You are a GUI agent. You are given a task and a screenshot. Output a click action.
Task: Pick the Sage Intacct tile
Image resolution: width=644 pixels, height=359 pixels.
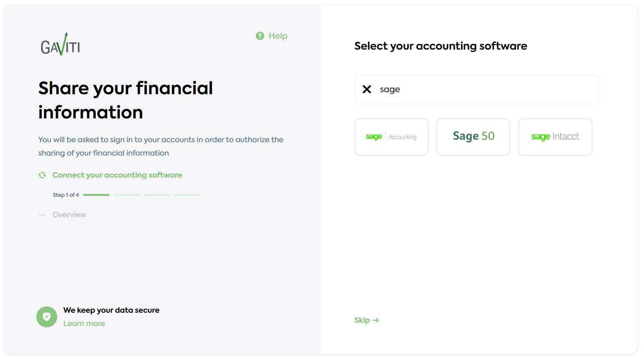555,137
